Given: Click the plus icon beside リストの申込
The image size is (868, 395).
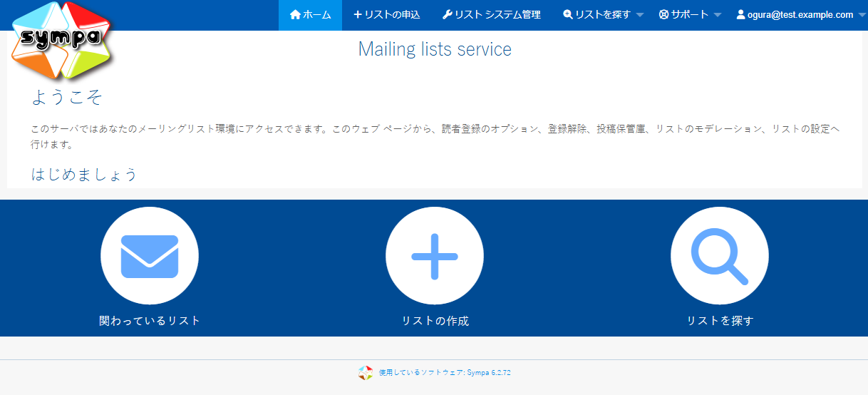Looking at the screenshot, I should [x=358, y=14].
